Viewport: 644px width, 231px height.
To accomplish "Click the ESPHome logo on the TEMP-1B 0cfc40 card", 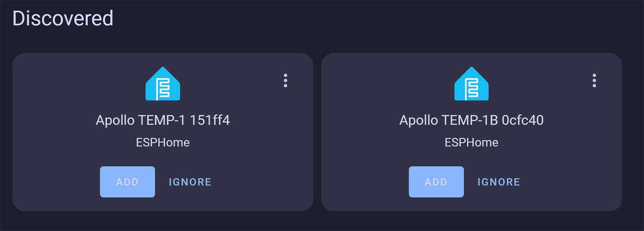I will 471,84.
